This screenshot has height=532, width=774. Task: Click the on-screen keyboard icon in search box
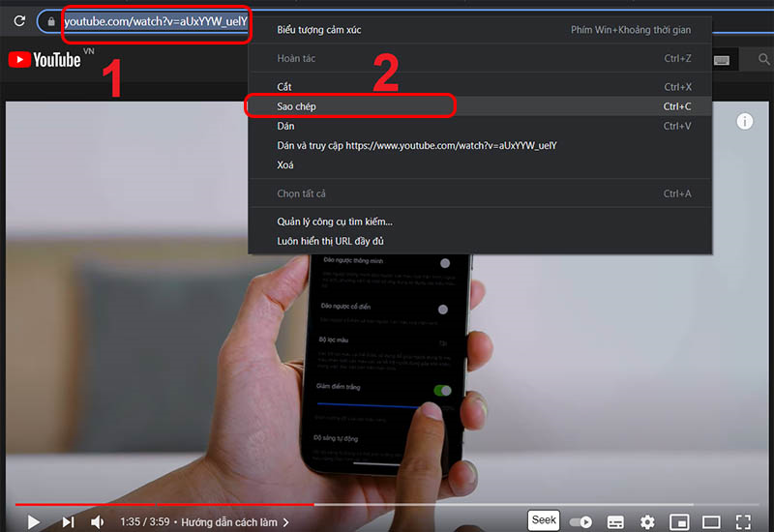coord(722,60)
